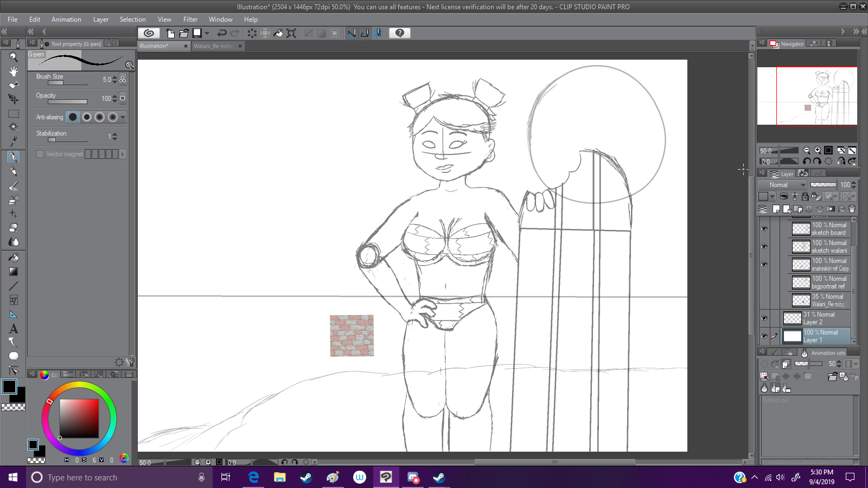Delete layer using trash can icon

[x=852, y=209]
